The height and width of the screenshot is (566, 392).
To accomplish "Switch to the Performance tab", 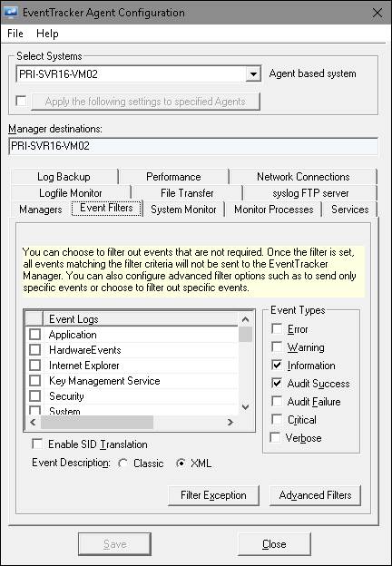I will [x=173, y=177].
